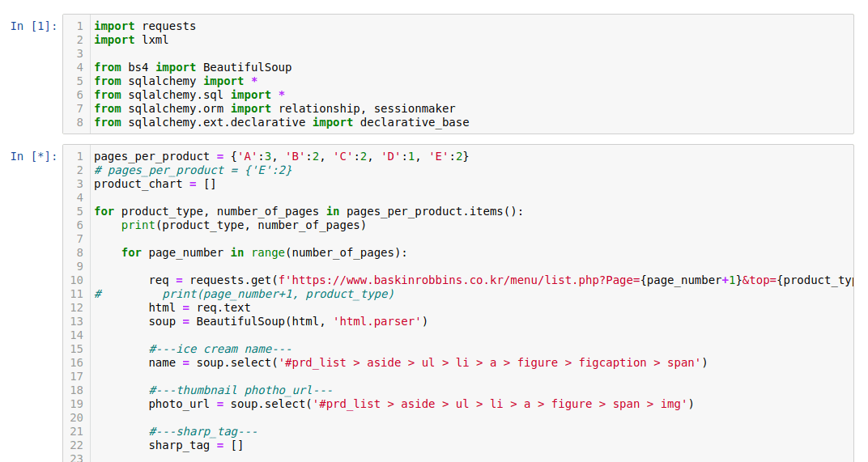Click the 'sharp_tag = []' line
This screenshot has height=462, width=868.
click(x=196, y=445)
